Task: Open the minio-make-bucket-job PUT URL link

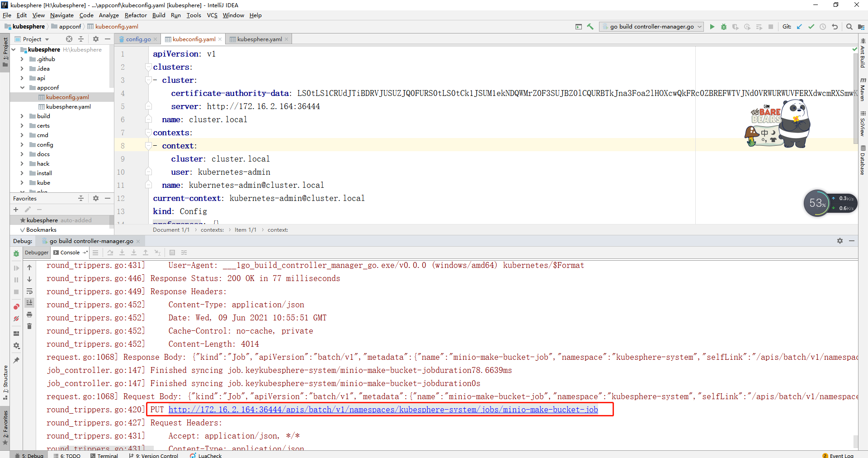Action: (383, 410)
